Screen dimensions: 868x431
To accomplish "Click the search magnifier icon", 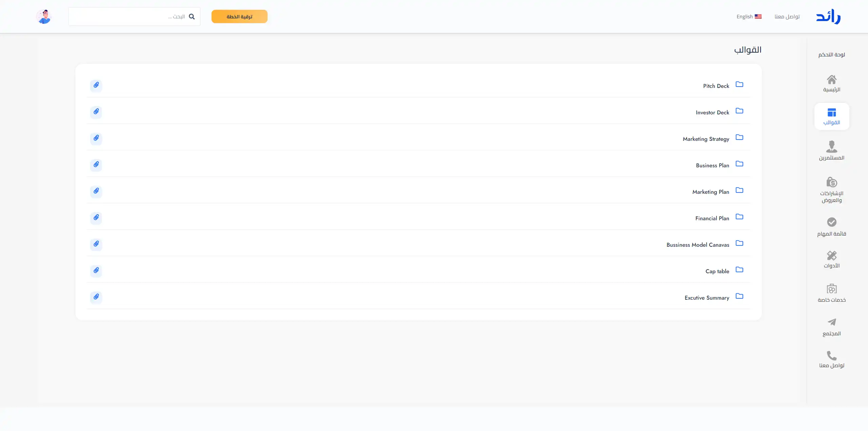I will (192, 17).
